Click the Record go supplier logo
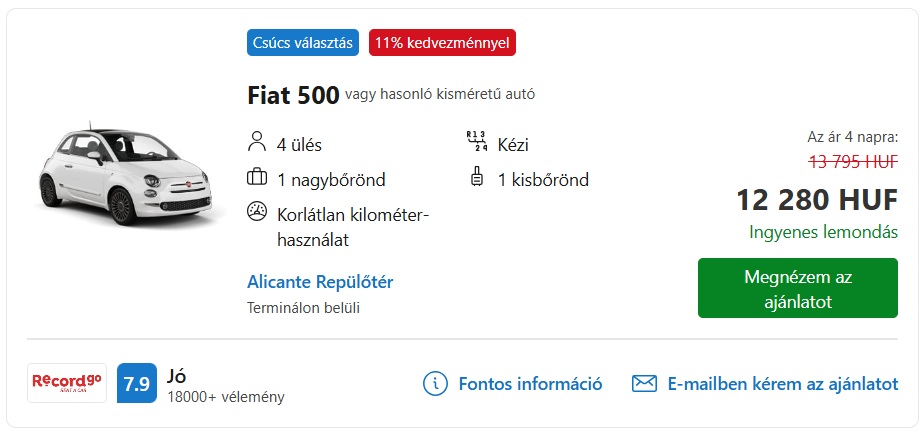This screenshot has height=444, width=924. 67,383
